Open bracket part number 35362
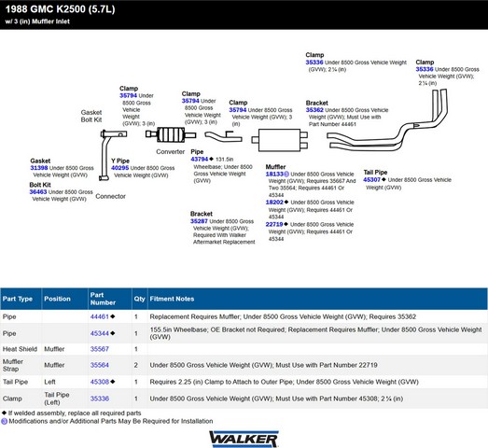The image size is (488, 448). coord(314,110)
